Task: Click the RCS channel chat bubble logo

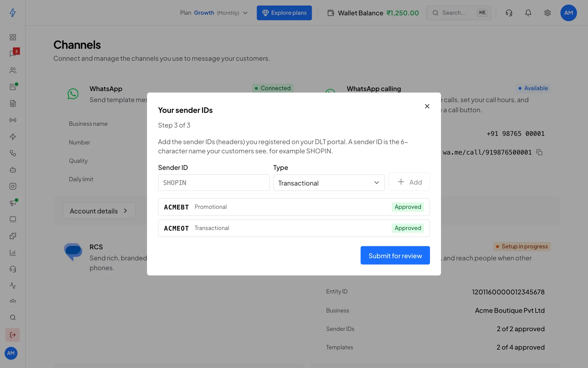Action: (x=73, y=252)
